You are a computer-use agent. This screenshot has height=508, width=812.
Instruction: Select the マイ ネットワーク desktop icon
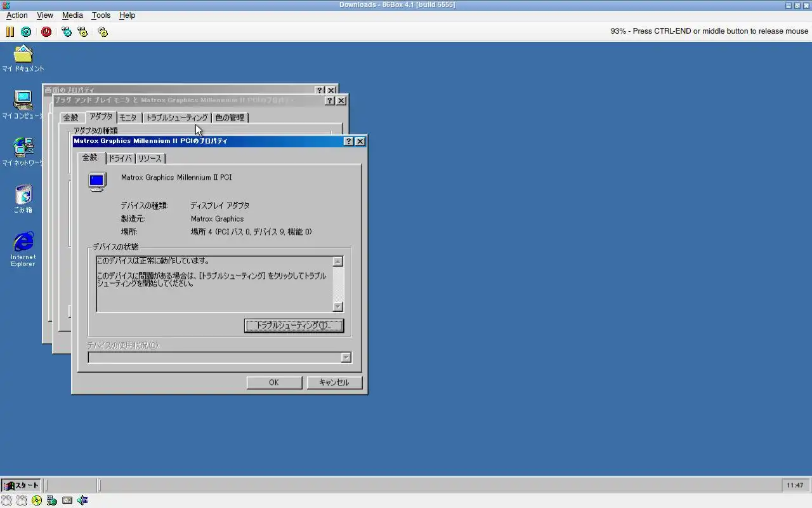[x=23, y=152]
